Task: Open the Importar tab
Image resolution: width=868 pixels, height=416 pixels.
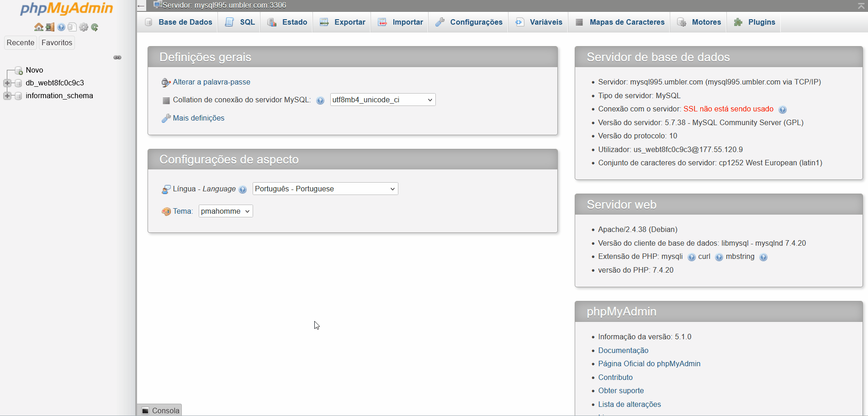Action: (400, 22)
